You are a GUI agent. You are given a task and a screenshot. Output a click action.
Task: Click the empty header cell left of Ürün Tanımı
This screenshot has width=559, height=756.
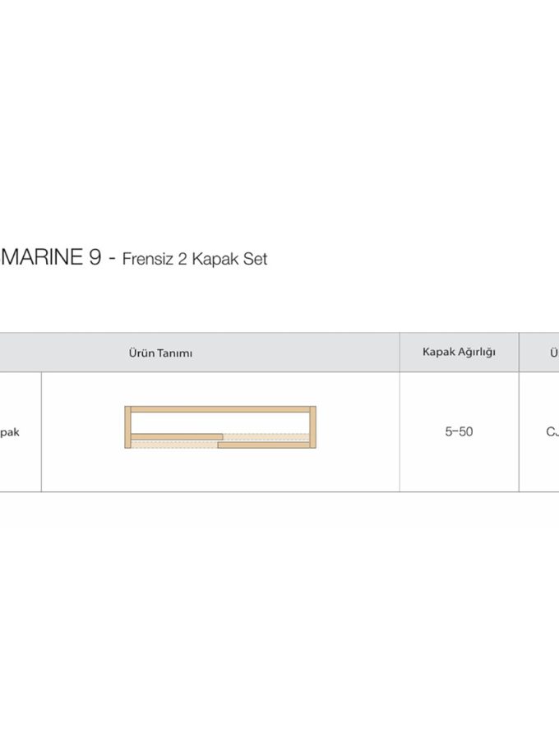[20, 353]
